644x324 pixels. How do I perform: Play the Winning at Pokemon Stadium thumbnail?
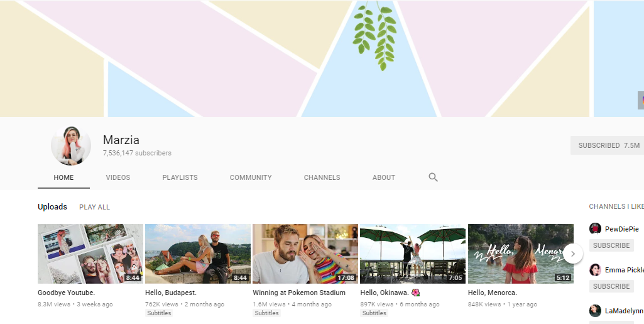pyautogui.click(x=305, y=254)
